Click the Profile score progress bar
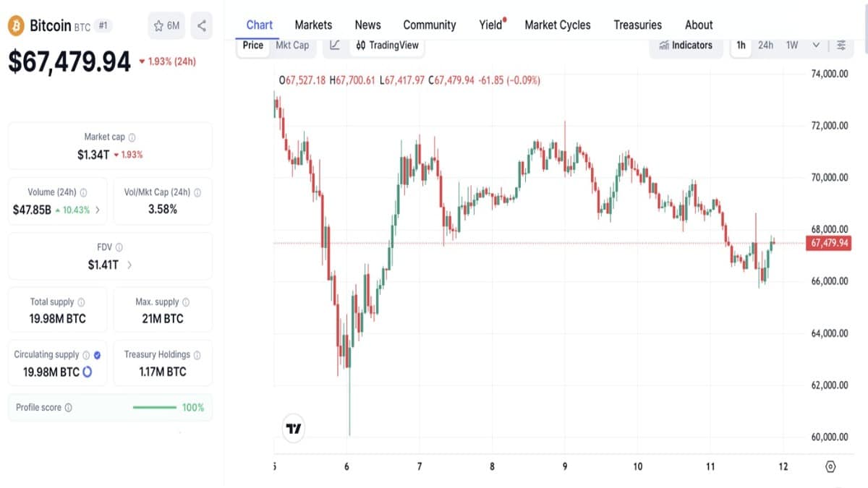The width and height of the screenshot is (868, 488). (156, 407)
